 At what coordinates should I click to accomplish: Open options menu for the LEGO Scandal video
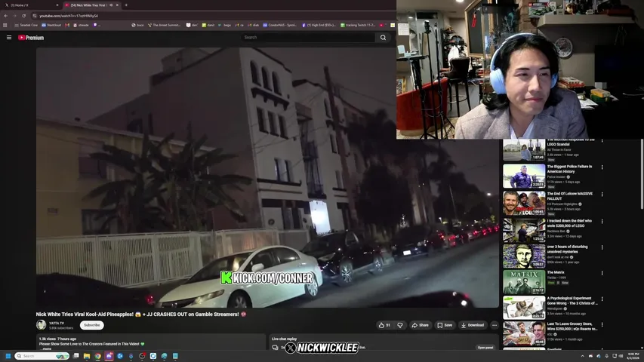[x=602, y=141]
